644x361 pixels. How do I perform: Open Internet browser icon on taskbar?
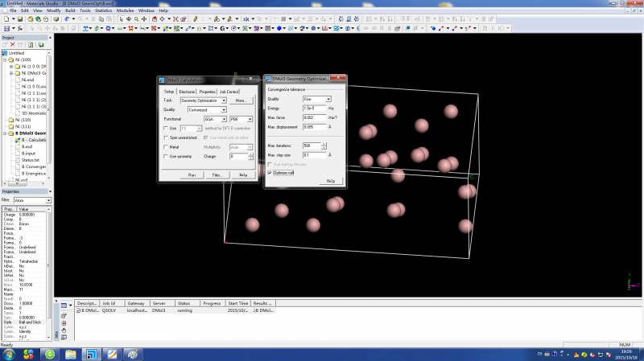(x=50, y=354)
